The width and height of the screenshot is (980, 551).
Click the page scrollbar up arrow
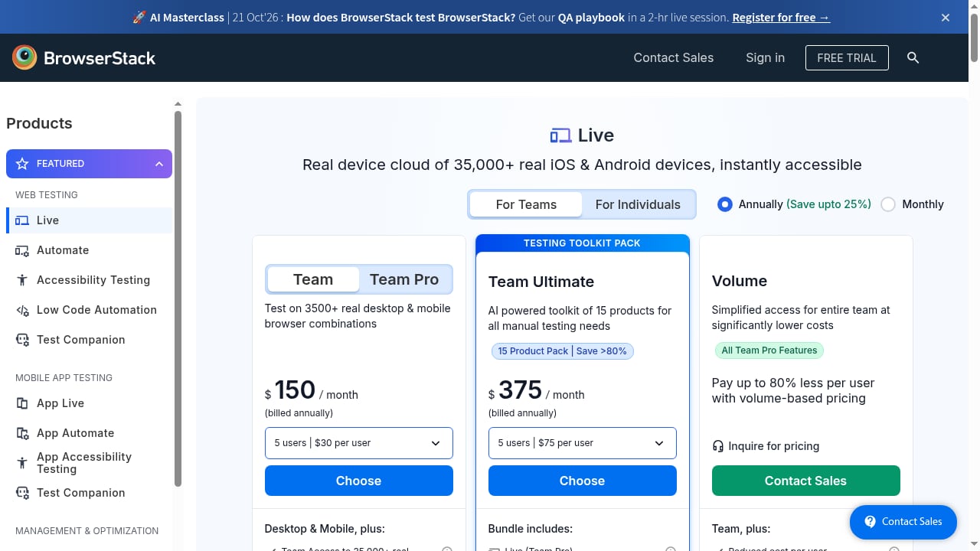point(974,5)
